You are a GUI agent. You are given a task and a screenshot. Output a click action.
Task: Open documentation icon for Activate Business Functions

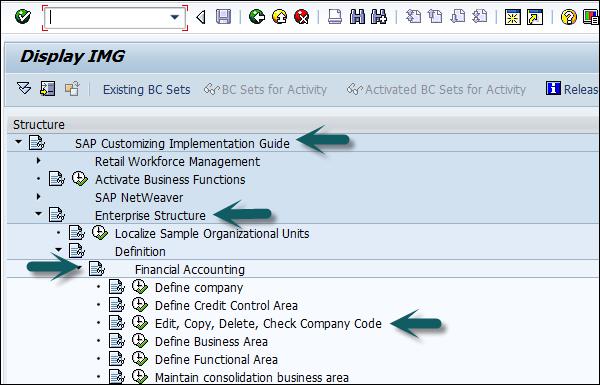pyautogui.click(x=56, y=179)
